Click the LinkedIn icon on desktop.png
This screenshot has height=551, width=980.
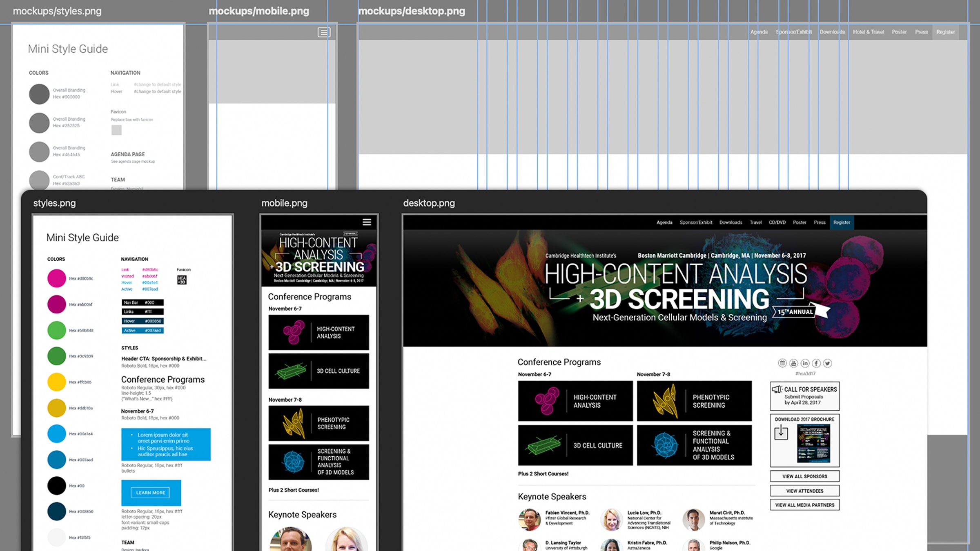click(x=805, y=363)
